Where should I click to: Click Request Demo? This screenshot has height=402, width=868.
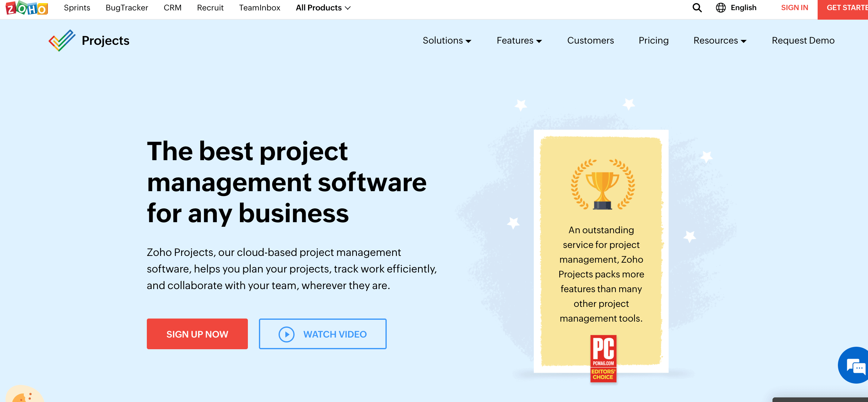(x=803, y=41)
